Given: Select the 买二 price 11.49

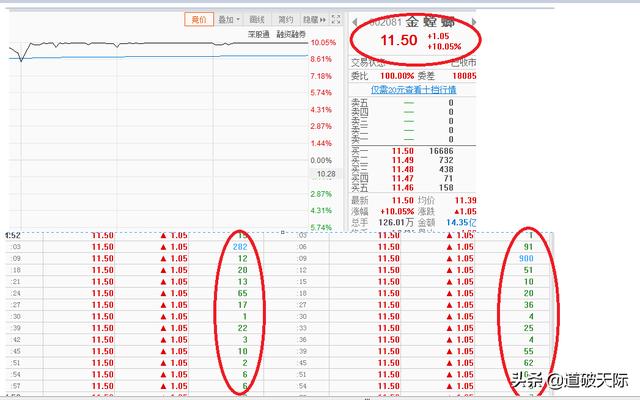Looking at the screenshot, I should click(402, 160).
